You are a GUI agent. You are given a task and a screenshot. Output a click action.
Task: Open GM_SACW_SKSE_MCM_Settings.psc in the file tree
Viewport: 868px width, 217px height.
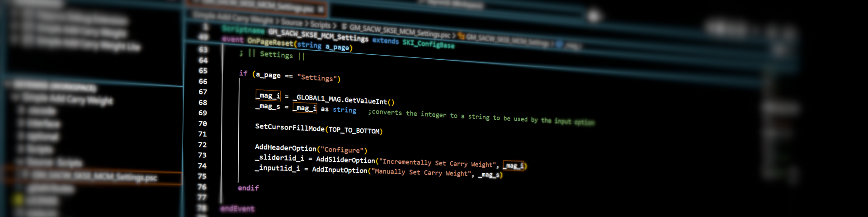click(94, 176)
